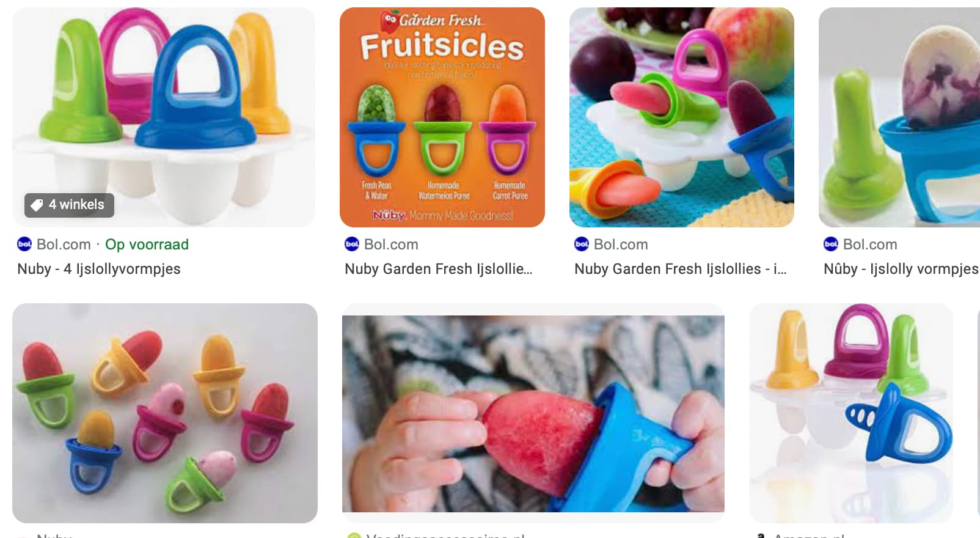
Task: Open close-up image of green mold and blue holder
Action: [899, 117]
